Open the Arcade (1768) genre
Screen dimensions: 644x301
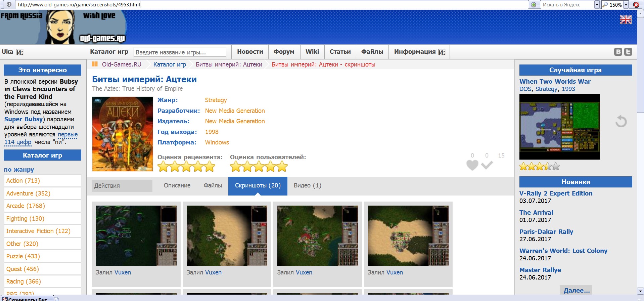[x=26, y=206]
